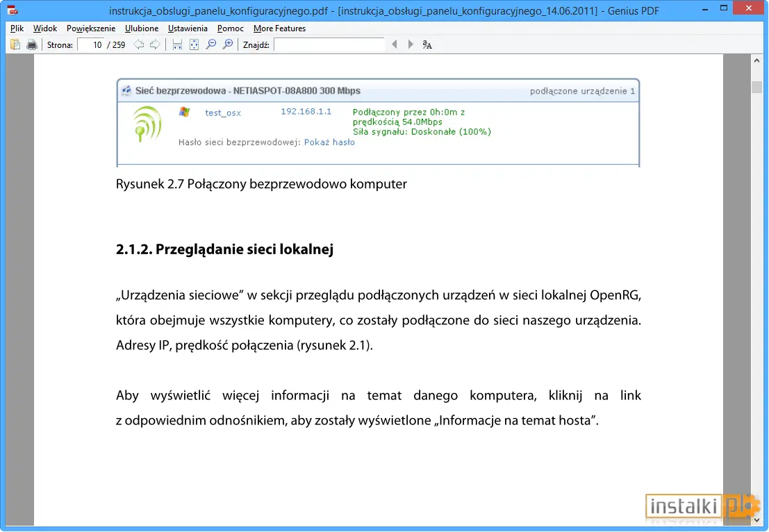This screenshot has width=769, height=532.
Task: Click the '/ 259' total pages label
Action: [x=116, y=45]
